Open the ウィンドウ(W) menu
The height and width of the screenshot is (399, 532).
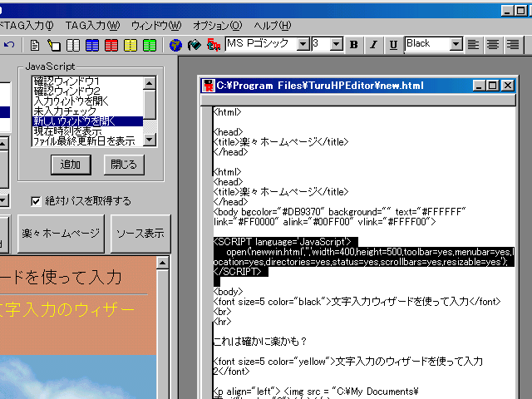click(156, 26)
